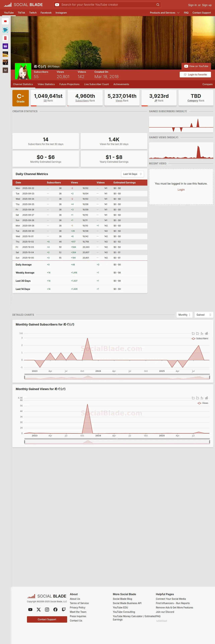The image size is (215, 644).
Task: Reset zoom on the Views chart
Action: 197,398
